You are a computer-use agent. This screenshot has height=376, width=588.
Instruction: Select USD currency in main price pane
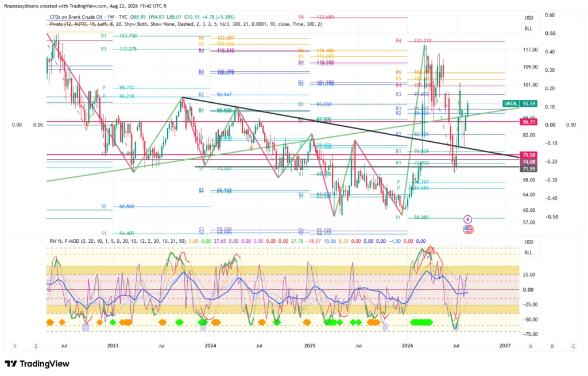coord(529,18)
